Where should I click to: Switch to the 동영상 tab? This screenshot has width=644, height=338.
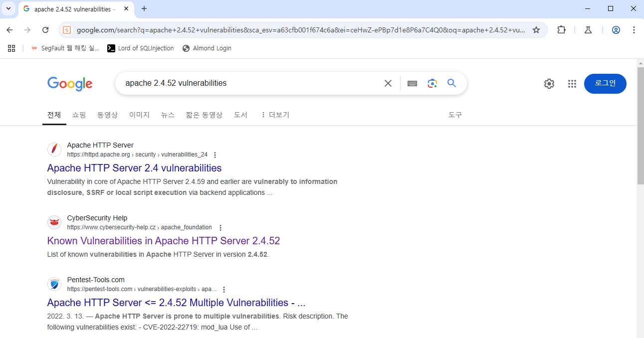107,115
